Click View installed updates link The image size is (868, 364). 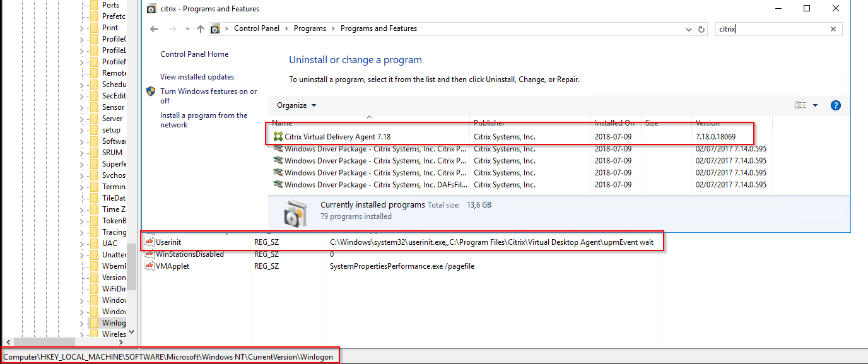coord(197,77)
